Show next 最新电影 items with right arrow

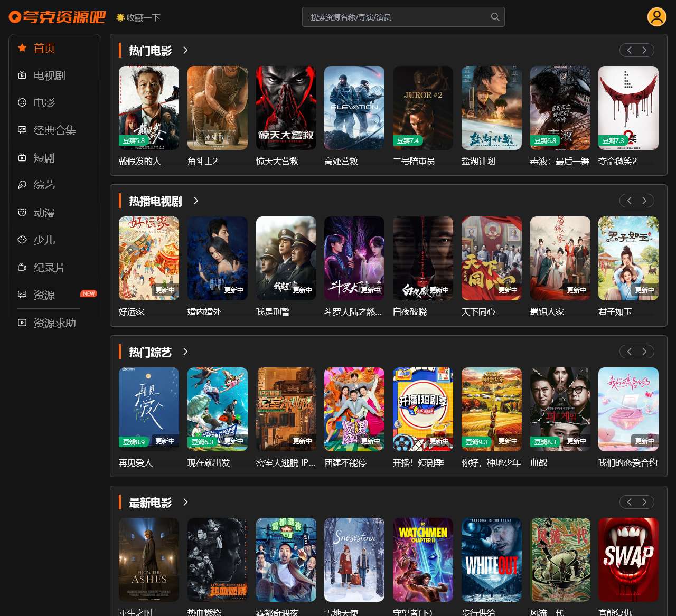coord(644,502)
